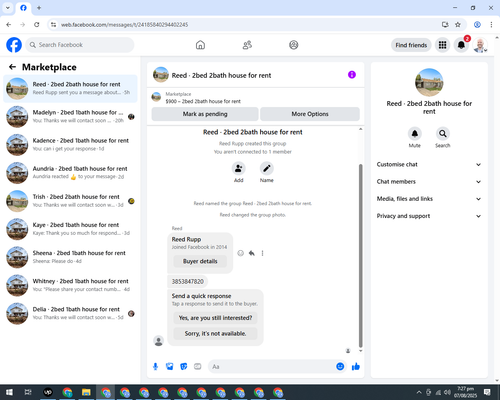The height and width of the screenshot is (400, 500).
Task: Click the More Options button
Action: pyautogui.click(x=310, y=114)
